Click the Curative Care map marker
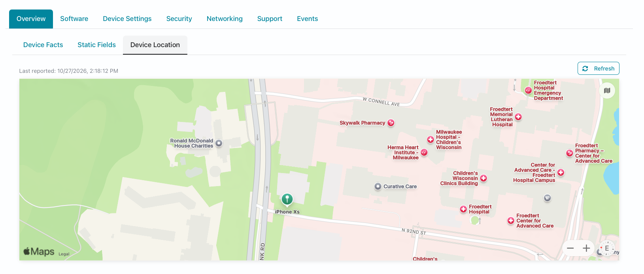Screen dimensions: 644x274 pyautogui.click(x=378, y=186)
